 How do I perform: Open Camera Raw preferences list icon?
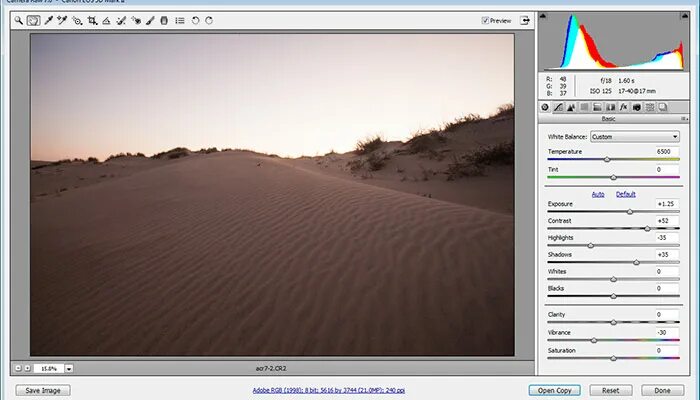click(x=180, y=21)
